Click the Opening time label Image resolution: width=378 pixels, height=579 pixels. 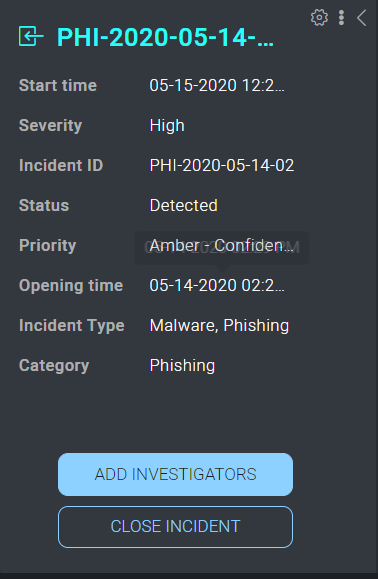[x=71, y=285]
